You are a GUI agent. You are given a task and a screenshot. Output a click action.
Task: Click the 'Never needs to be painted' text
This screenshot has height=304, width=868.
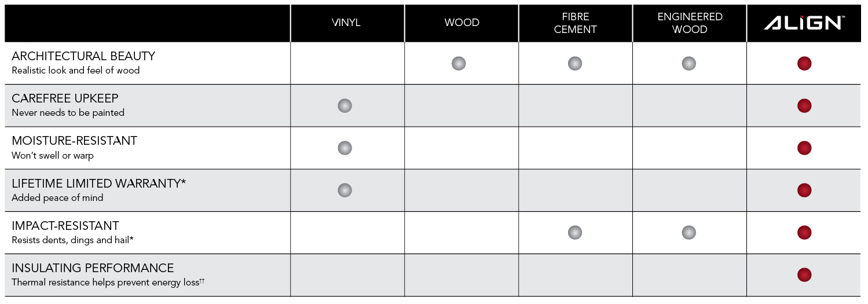pyautogui.click(x=68, y=112)
